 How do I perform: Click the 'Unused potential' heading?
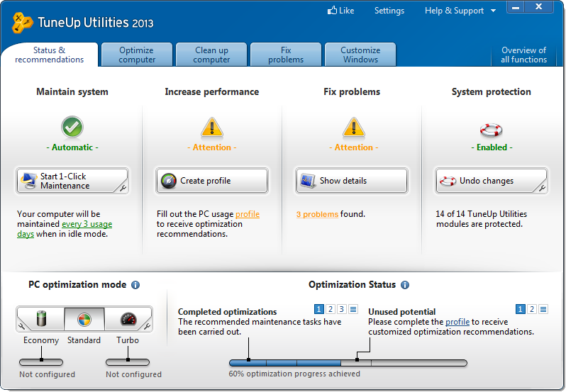point(401,312)
